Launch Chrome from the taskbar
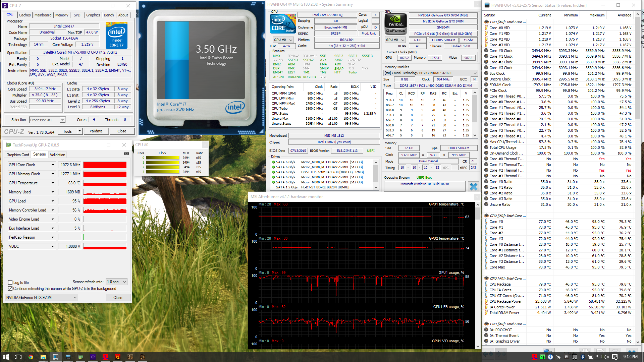This screenshot has width=644, height=362. 31,357
